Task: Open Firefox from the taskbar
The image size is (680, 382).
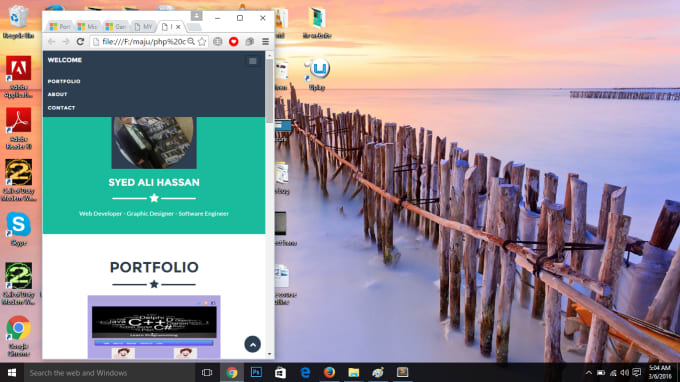Action: click(329, 372)
